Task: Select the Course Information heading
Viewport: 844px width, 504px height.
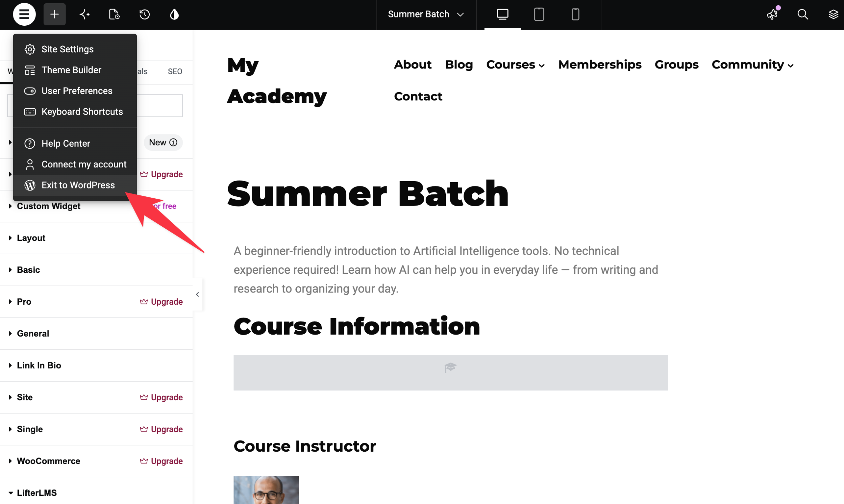Action: 357,326
